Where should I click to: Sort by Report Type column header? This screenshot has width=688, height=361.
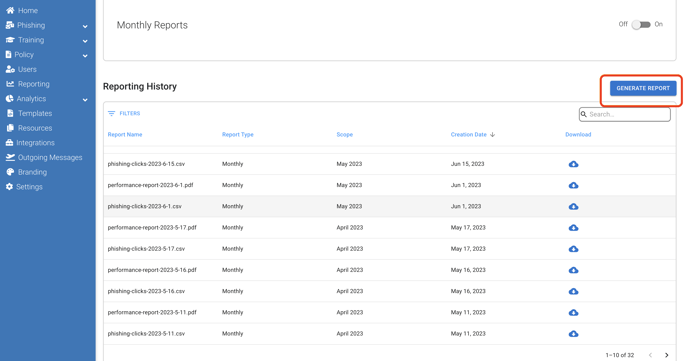(x=238, y=135)
